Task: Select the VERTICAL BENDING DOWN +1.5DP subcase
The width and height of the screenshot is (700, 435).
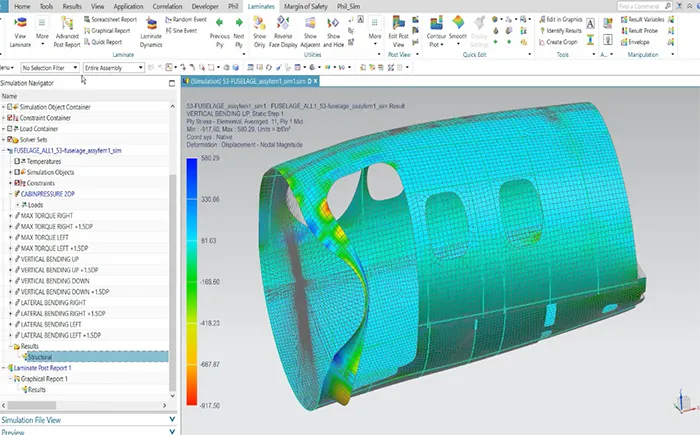Action: [65, 292]
